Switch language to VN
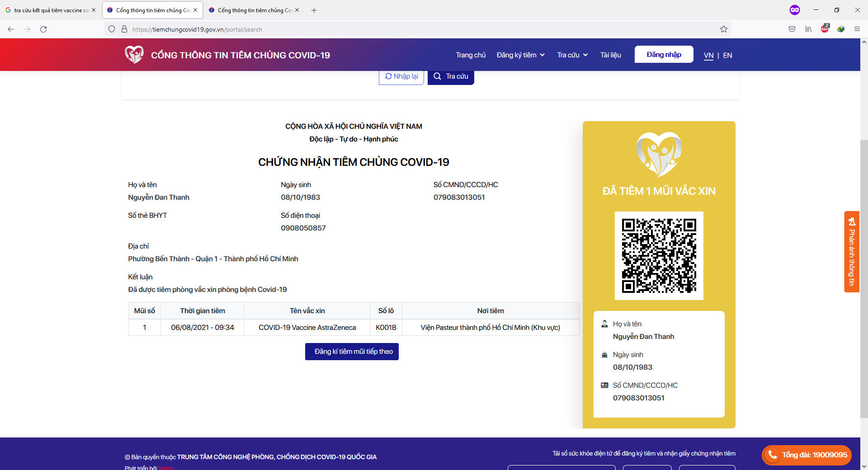The image size is (868, 470). coord(708,55)
